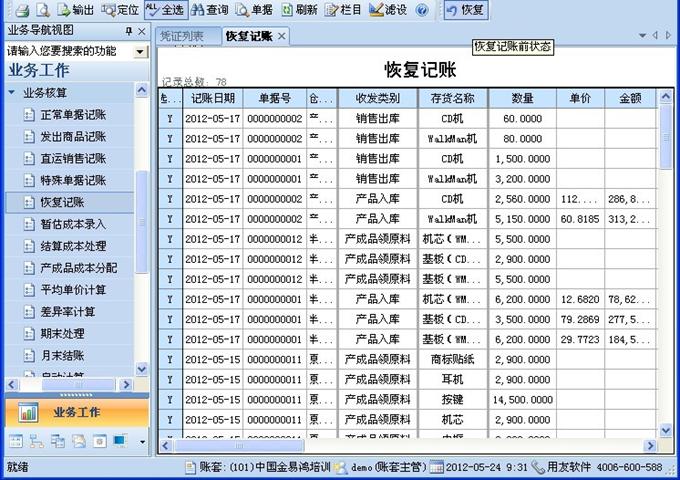This screenshot has width=680, height=480.
Task: Click navigation tree scroll-left arrow
Action: 12,385
